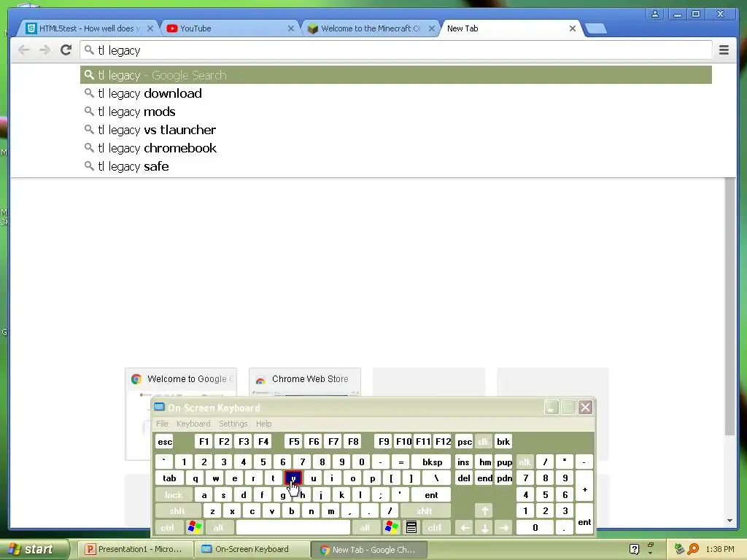The height and width of the screenshot is (560, 747).
Task: Toggle the left alt key
Action: point(219,528)
